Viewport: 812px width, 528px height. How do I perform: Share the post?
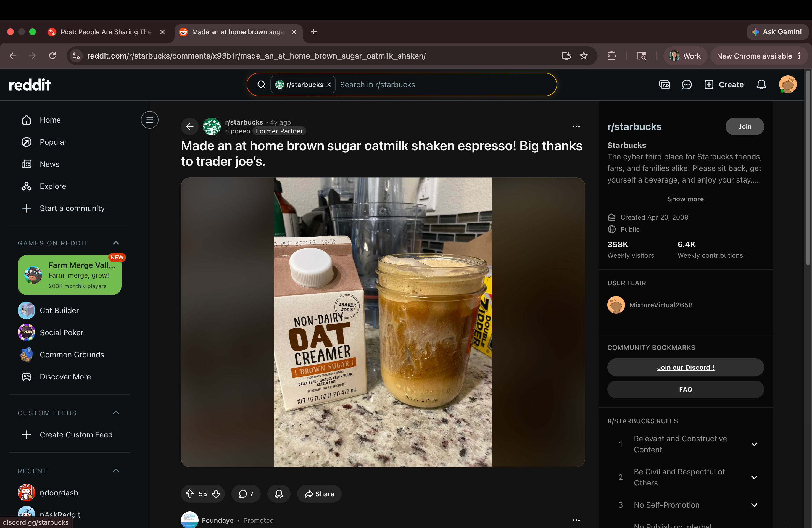click(x=319, y=493)
